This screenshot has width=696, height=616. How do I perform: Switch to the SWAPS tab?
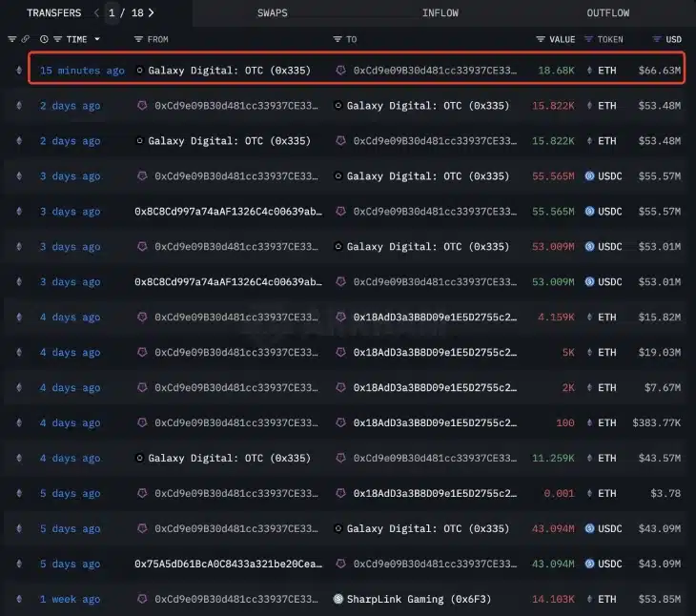[273, 12]
